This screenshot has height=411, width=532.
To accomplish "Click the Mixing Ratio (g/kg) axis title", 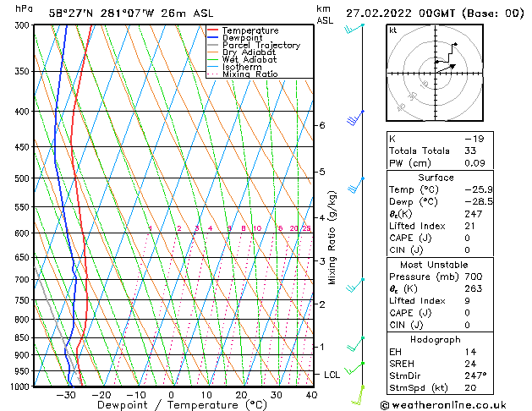I will (x=332, y=238).
